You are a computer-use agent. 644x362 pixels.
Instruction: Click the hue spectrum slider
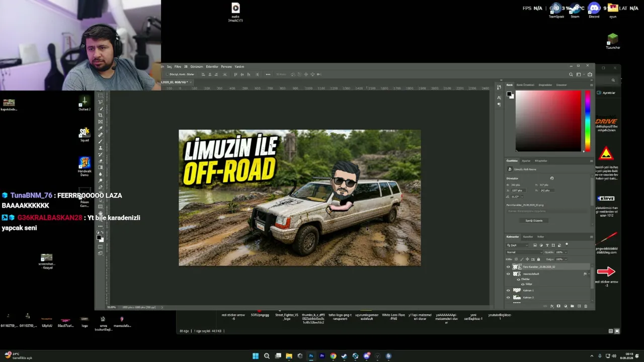coord(587,121)
